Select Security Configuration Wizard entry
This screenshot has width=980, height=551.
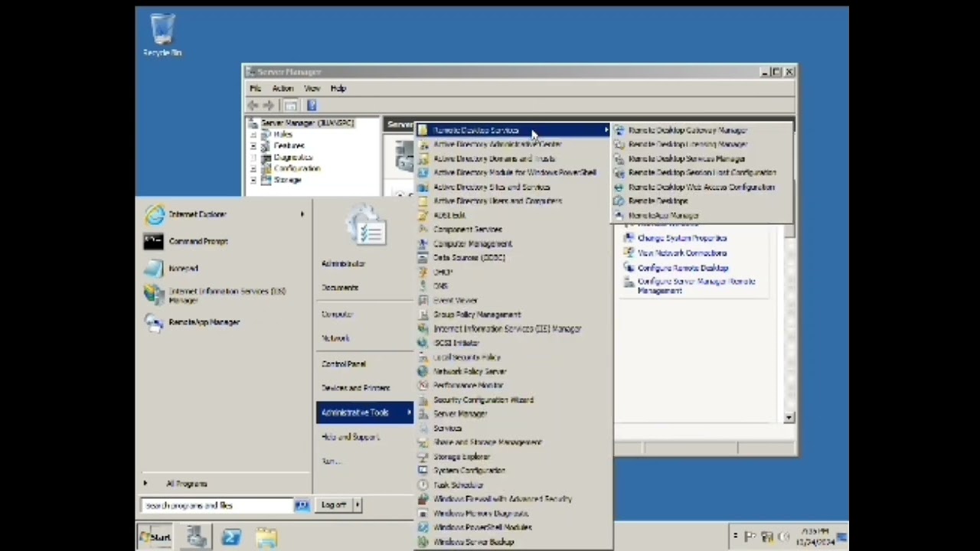514,399
